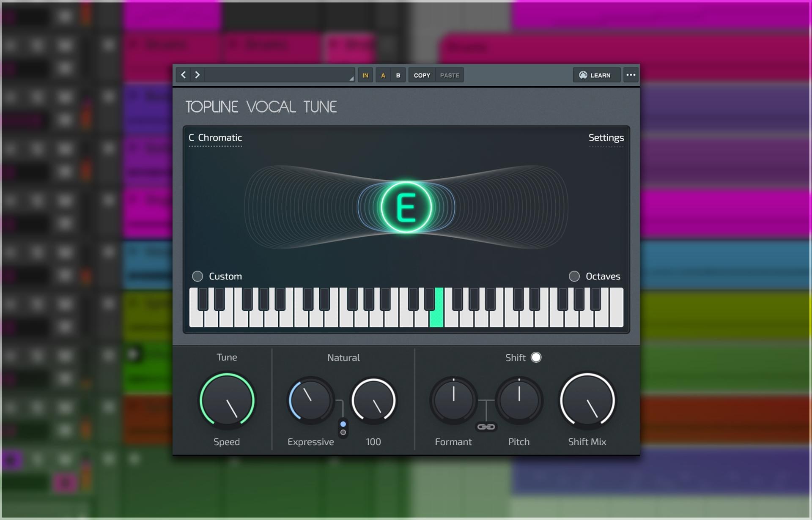812x520 pixels.
Task: Click the Natural amount knob labeled 100
Action: tap(373, 400)
